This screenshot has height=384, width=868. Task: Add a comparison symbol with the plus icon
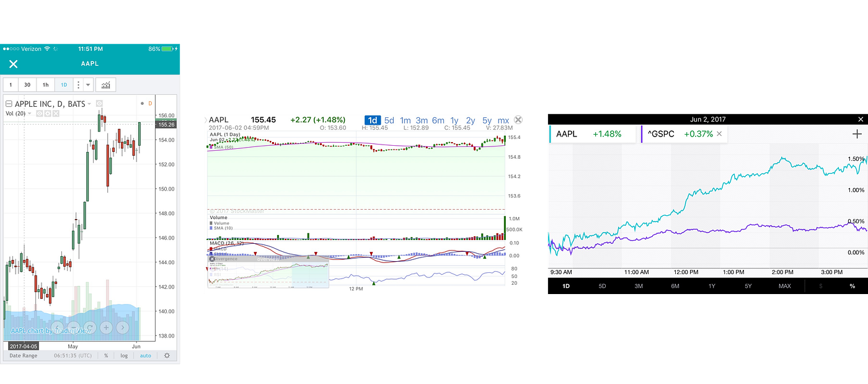(x=857, y=134)
